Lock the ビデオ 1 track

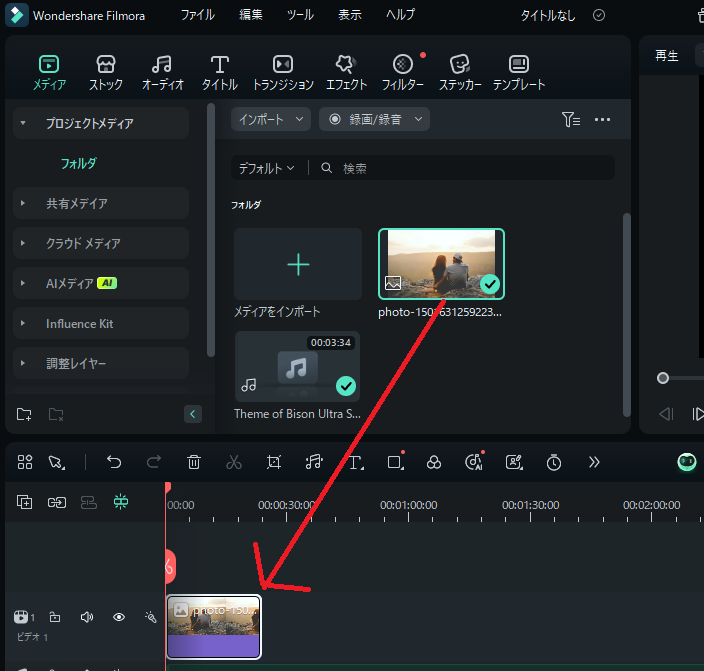pos(55,617)
